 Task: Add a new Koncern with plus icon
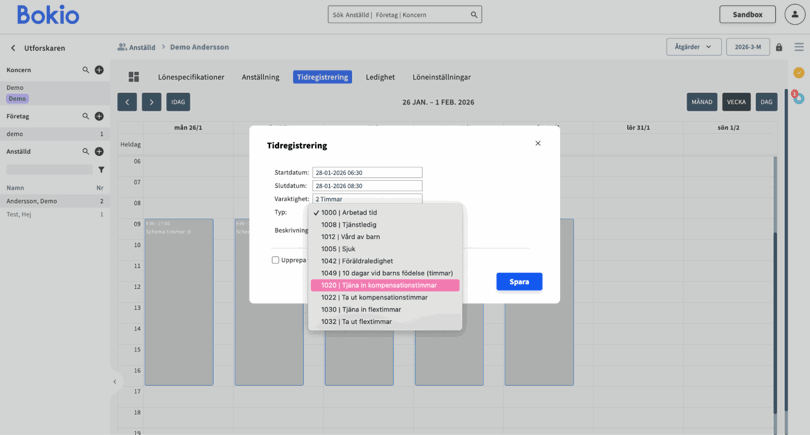[99, 70]
